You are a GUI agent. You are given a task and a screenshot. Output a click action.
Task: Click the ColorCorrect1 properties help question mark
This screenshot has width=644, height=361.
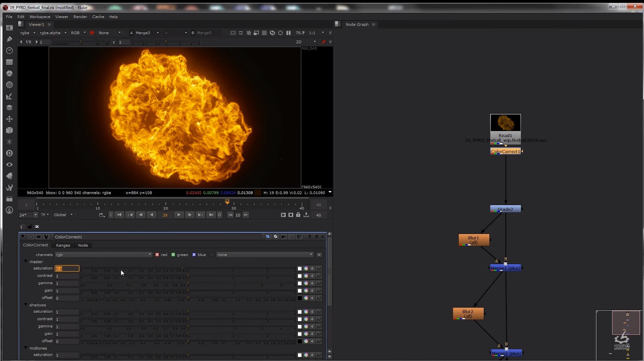pyautogui.click(x=309, y=237)
